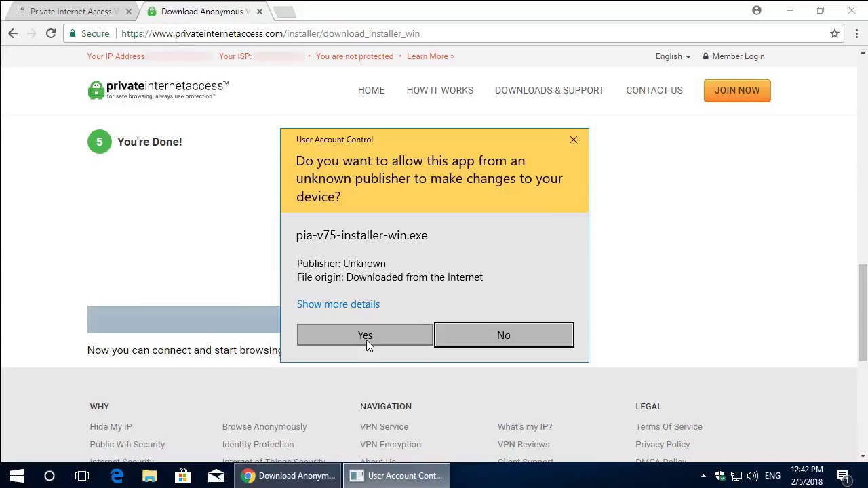Open What's my IP? footer link
This screenshot has width=868, height=488.
525,426
